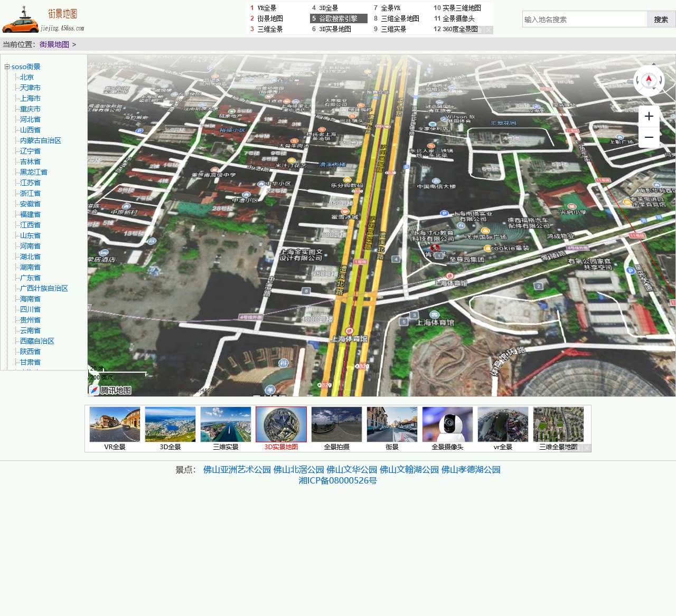
Task: Open the 3D实景地图 link numbered 6
Action: pos(335,29)
